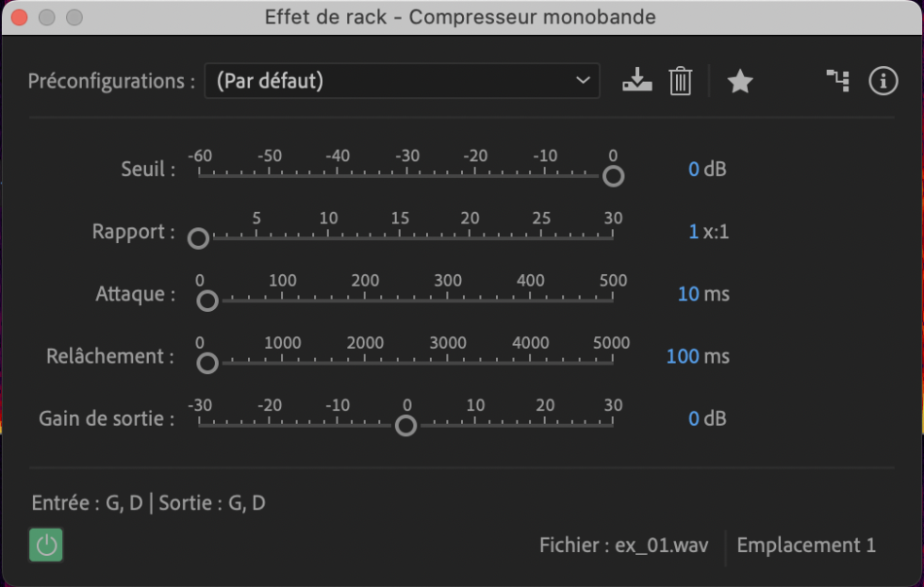Edit the Seuil 0 dB value
The width and height of the screenshot is (924, 587).
click(694, 169)
